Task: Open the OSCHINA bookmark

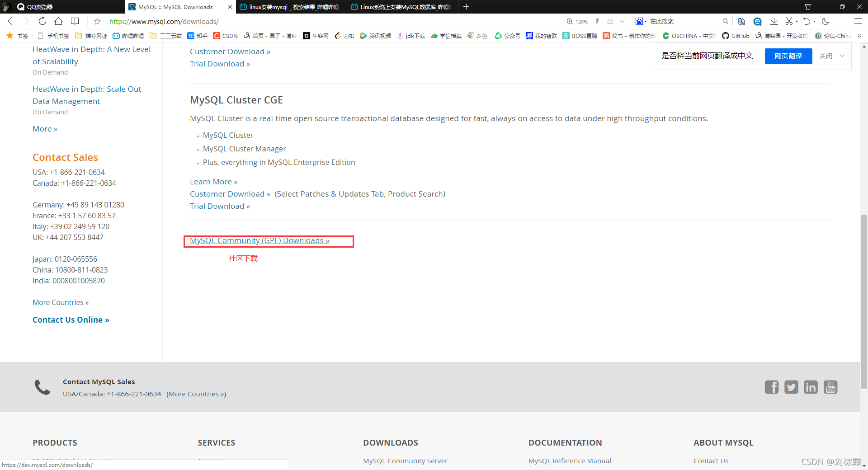Action: tap(689, 36)
